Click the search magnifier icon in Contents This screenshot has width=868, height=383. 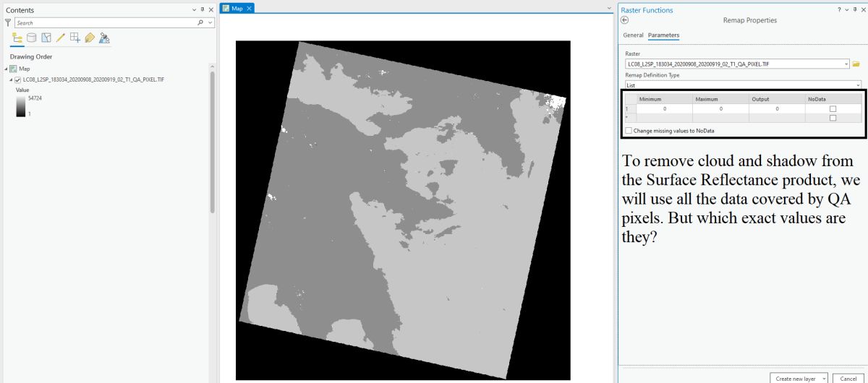click(x=200, y=23)
